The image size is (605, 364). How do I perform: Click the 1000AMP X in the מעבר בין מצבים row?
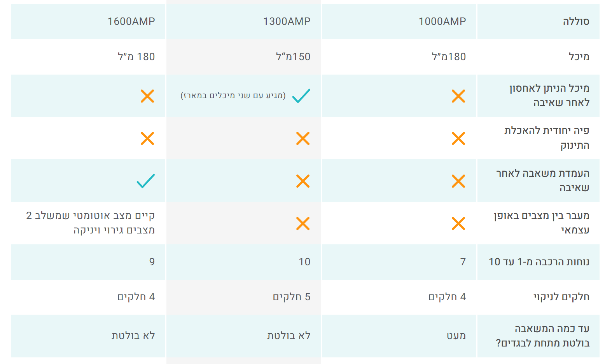tap(458, 223)
